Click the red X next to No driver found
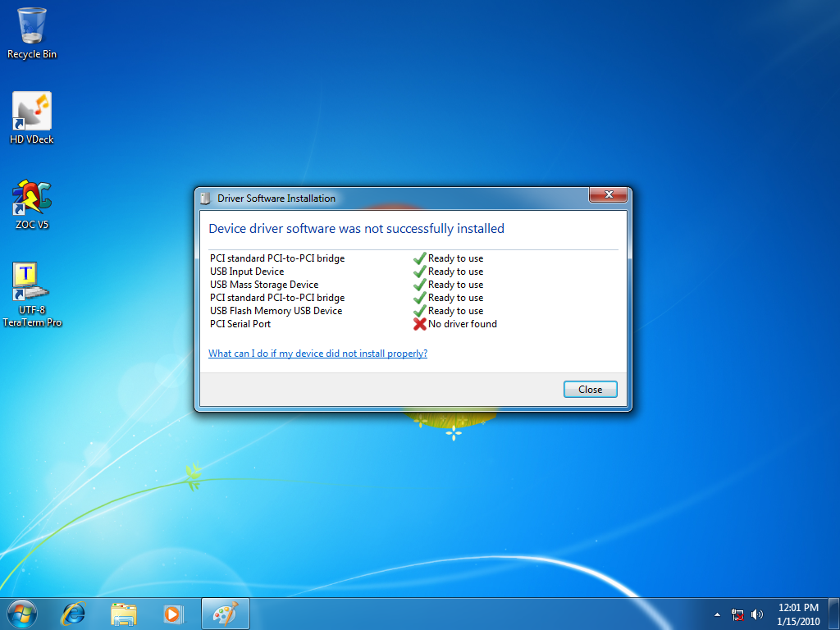The image size is (840, 630). click(419, 324)
